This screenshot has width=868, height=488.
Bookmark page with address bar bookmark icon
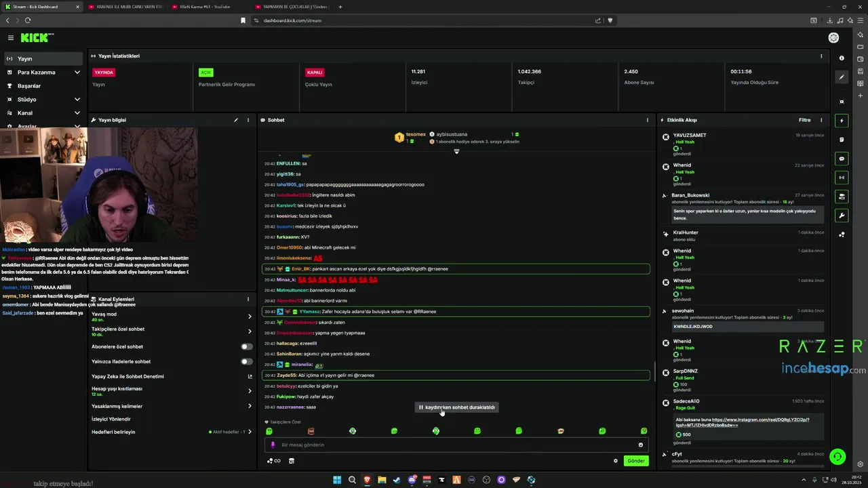point(243,20)
